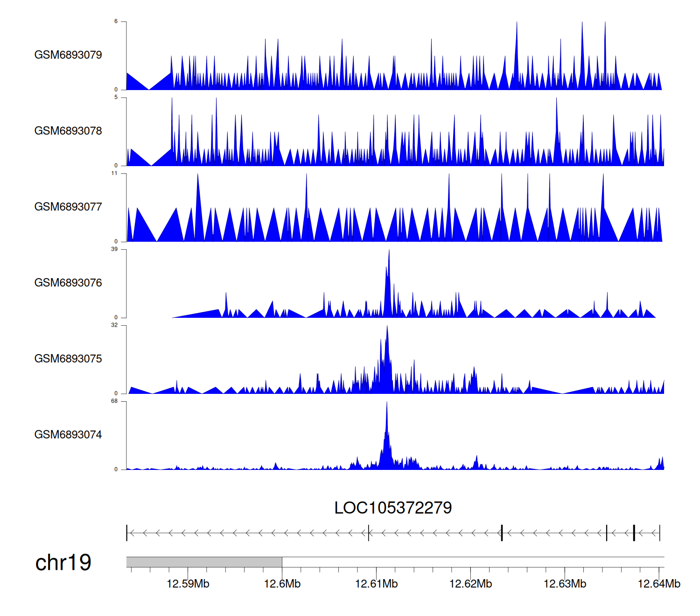Select the GSM6893076 track name
The width and height of the screenshot is (700, 616).
click(68, 283)
